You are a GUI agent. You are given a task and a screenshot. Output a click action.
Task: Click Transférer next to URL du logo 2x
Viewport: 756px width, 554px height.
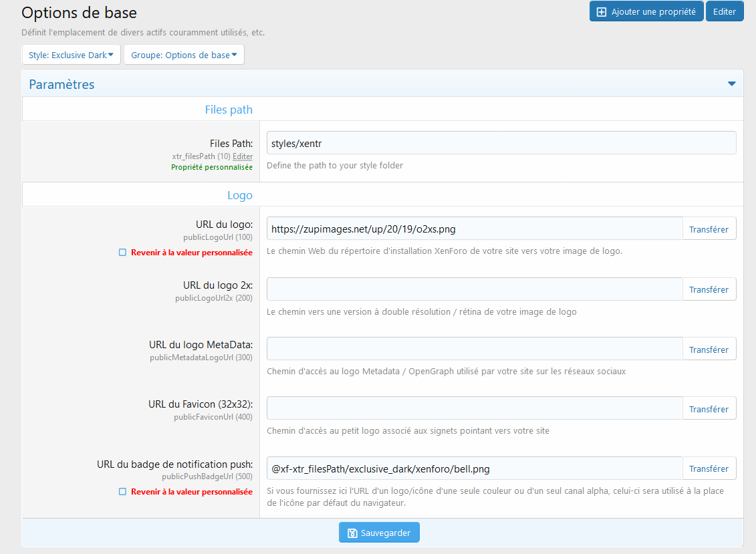click(709, 289)
